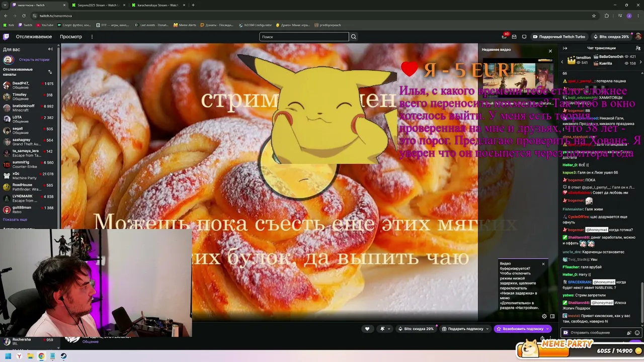Screen dimensions: 644x362
Task: Switch to the karachenskaya Stream tab
Action: 157,5
